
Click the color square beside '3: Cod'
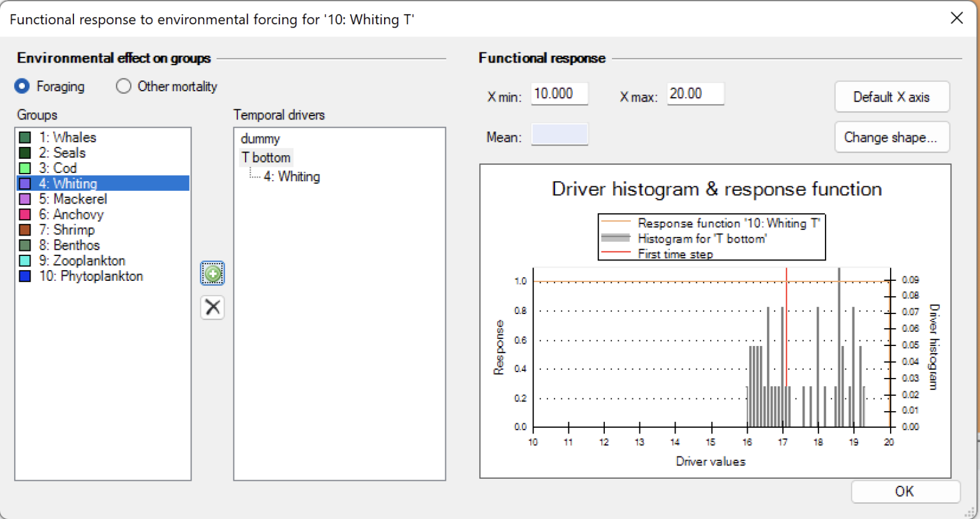(26, 167)
